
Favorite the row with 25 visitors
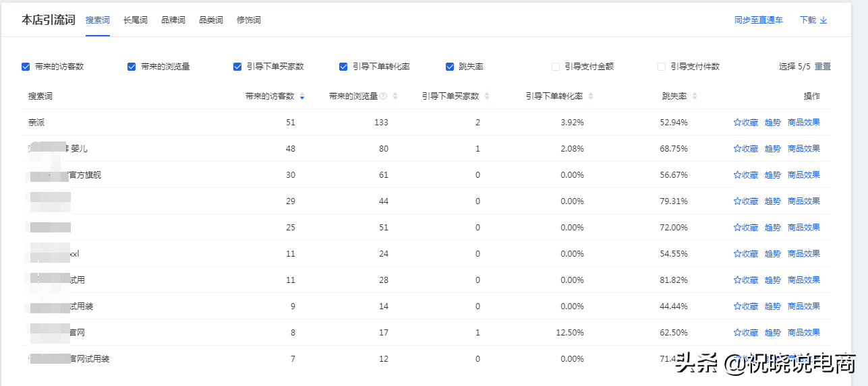746,228
